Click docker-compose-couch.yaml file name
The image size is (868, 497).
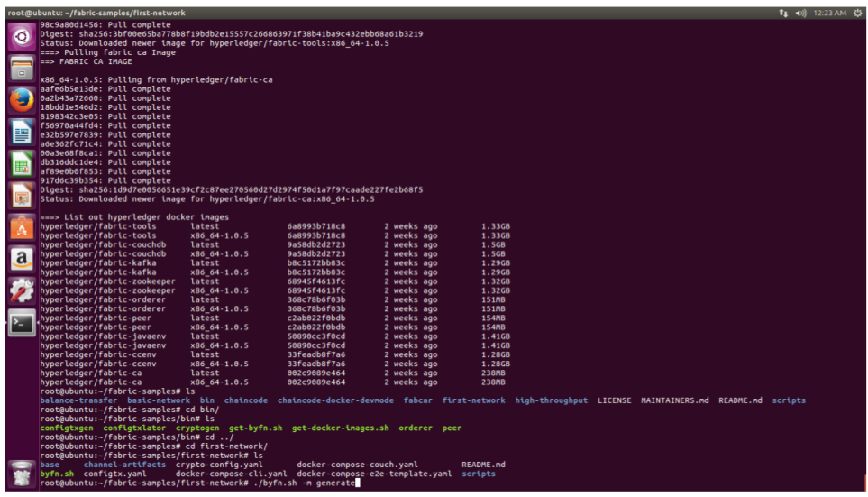[357, 465]
